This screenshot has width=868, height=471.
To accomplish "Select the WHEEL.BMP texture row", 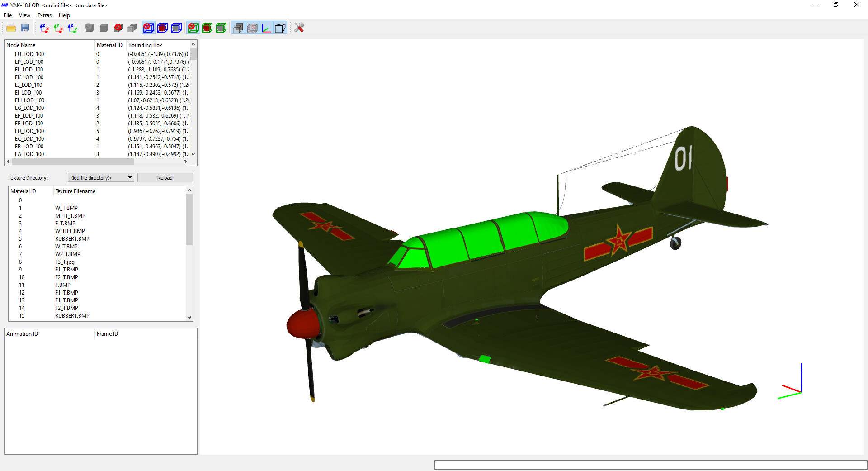I will point(70,231).
